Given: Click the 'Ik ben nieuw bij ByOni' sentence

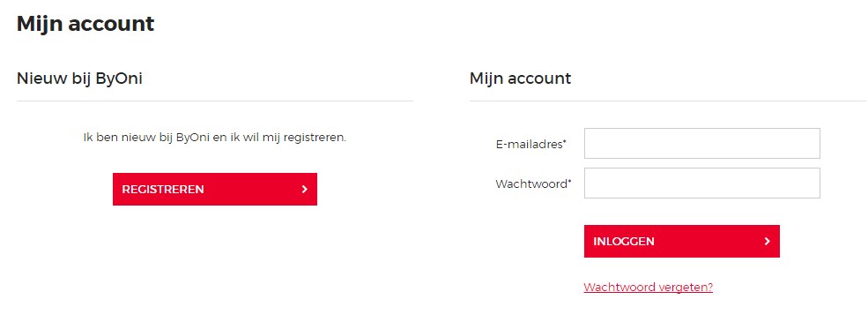Looking at the screenshot, I should coord(215,138).
